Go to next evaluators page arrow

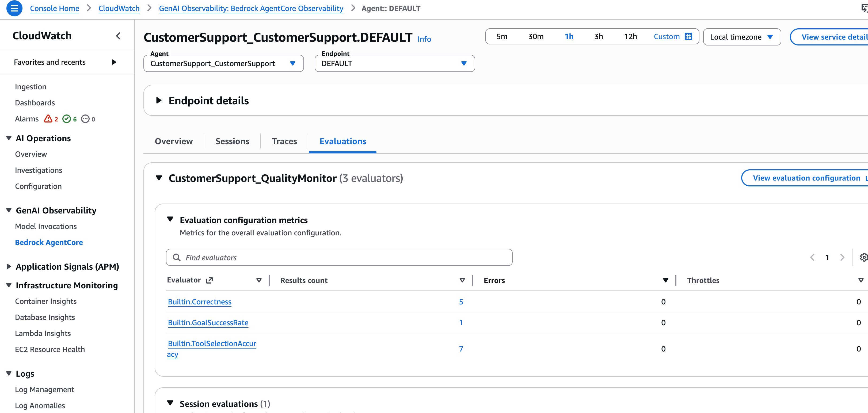coord(842,257)
